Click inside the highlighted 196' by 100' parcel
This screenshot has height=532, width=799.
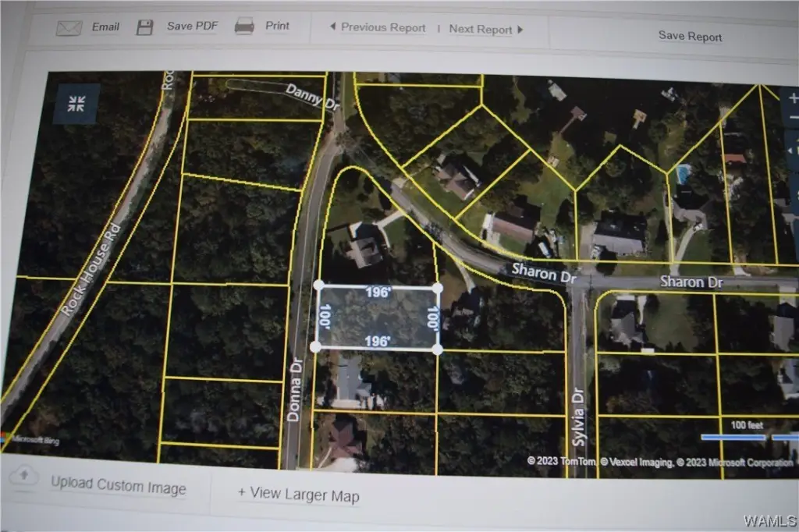(x=377, y=318)
